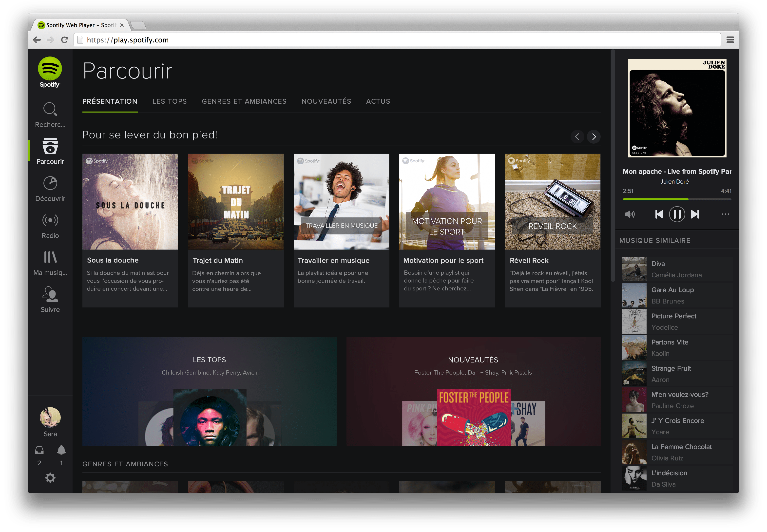767x532 pixels.
Task: Open the Radio sidebar icon
Action: pos(50,220)
